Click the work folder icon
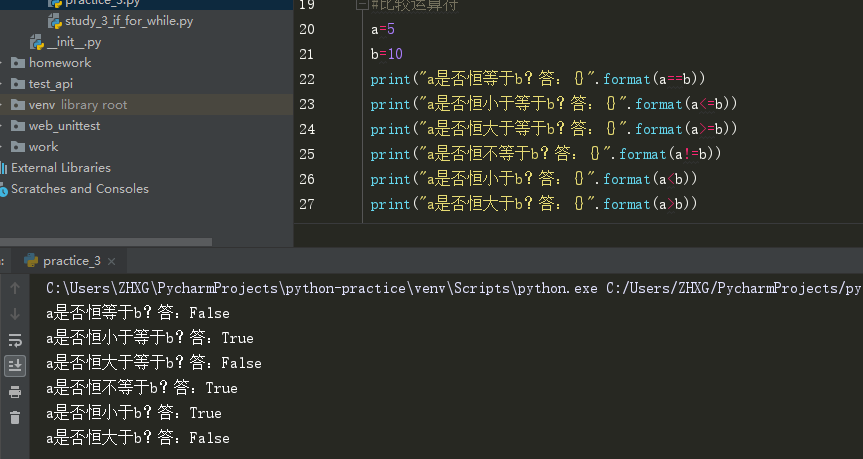The height and width of the screenshot is (459, 863). pyautogui.click(x=18, y=146)
